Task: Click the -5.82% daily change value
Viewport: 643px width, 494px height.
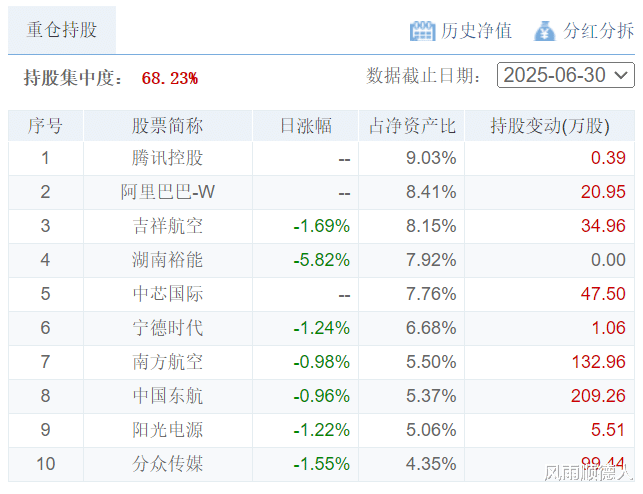Action: point(322,260)
